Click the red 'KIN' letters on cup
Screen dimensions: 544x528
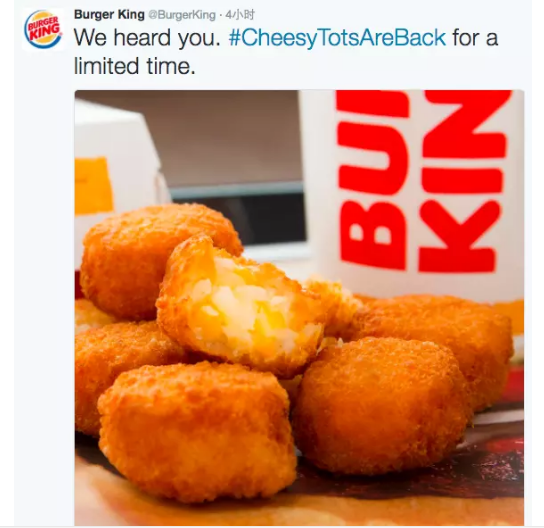[463, 180]
